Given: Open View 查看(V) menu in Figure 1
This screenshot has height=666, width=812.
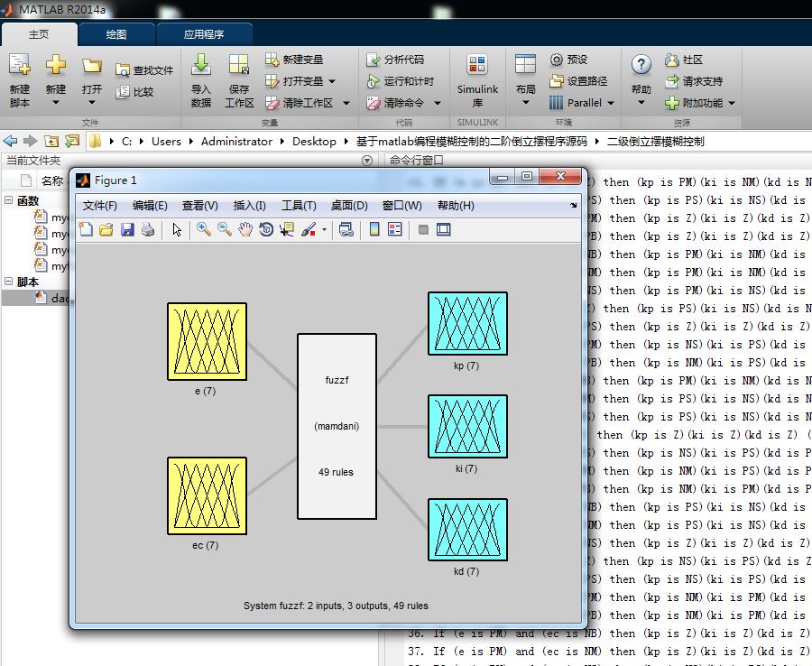Looking at the screenshot, I should 200,206.
